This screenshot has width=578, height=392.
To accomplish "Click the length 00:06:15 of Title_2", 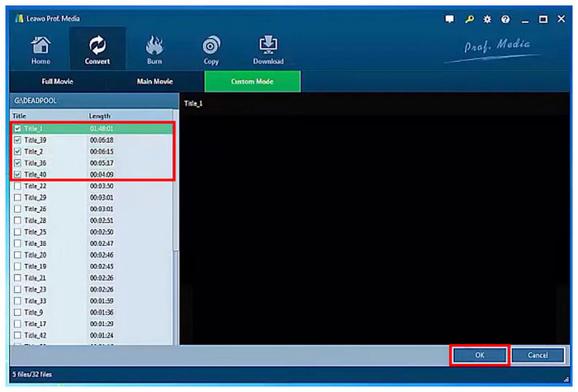I will (102, 151).
